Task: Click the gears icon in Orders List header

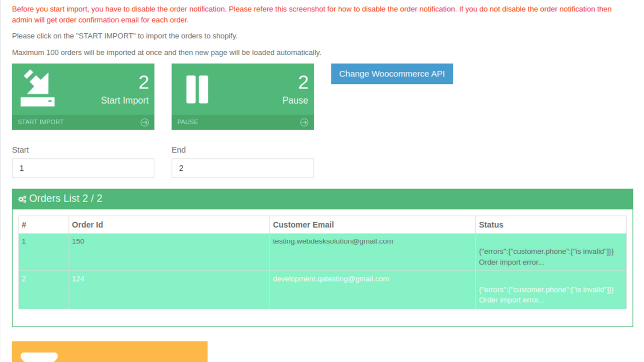Action: click(x=22, y=199)
